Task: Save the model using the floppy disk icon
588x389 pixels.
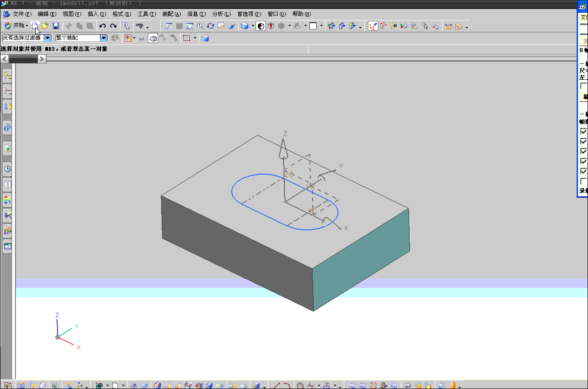Action: pos(56,26)
